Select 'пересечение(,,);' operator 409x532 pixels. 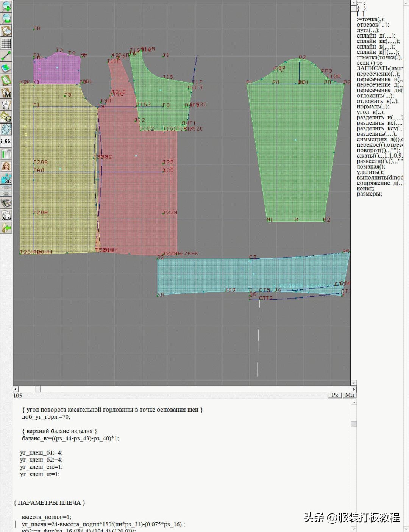coord(378,74)
